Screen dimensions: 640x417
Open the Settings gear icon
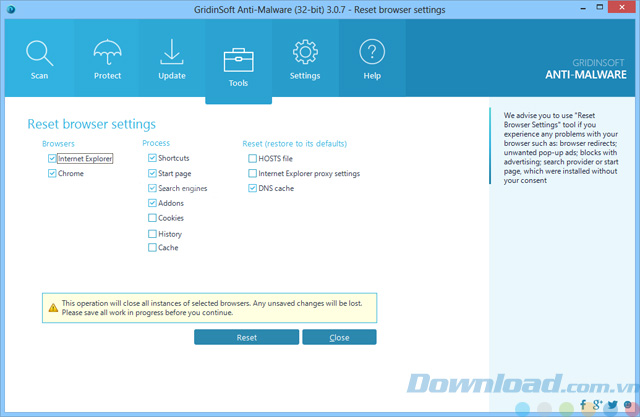click(x=305, y=52)
